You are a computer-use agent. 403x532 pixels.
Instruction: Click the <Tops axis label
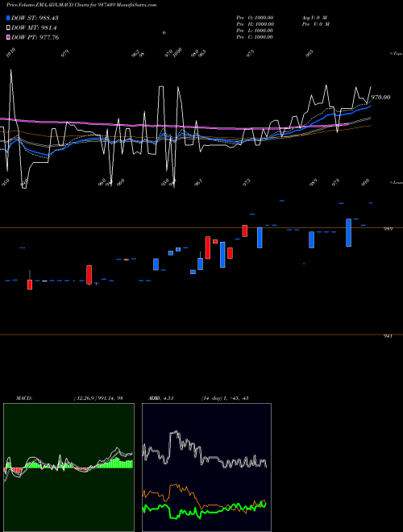click(x=397, y=54)
